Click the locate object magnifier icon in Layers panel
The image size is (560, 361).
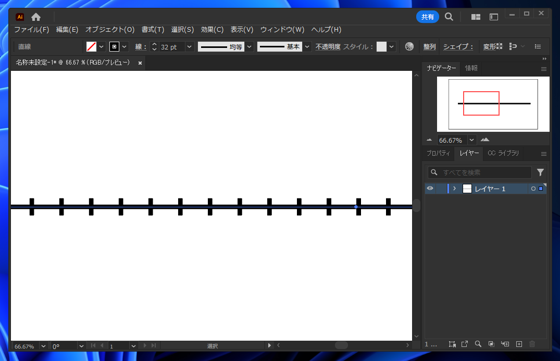click(x=478, y=344)
